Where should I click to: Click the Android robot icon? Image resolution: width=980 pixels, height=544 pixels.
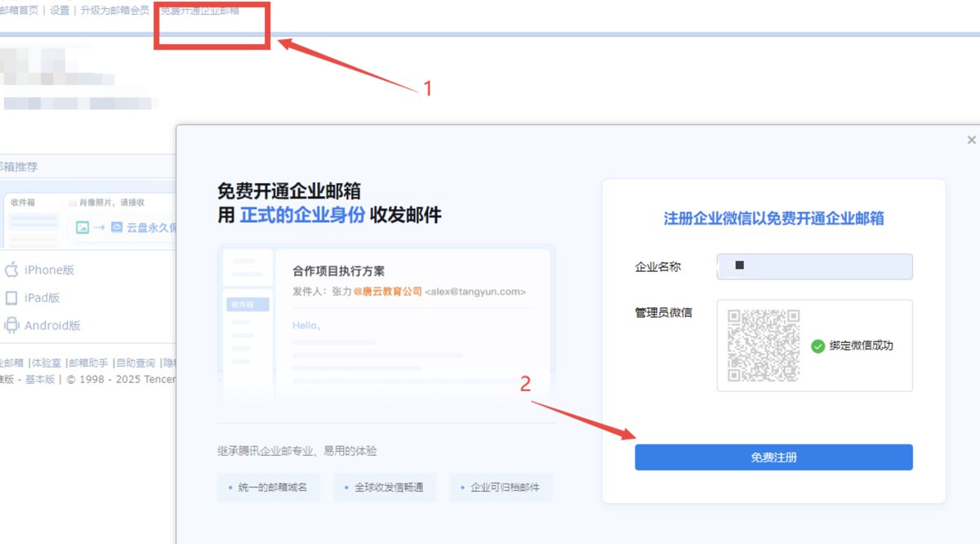point(11,325)
